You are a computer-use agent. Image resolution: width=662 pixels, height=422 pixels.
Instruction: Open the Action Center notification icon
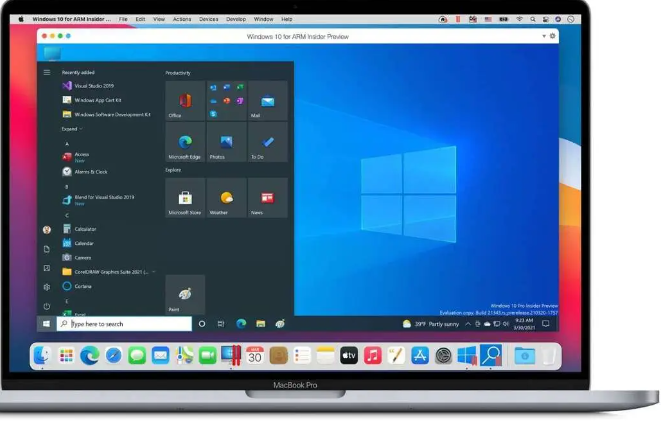(545, 324)
